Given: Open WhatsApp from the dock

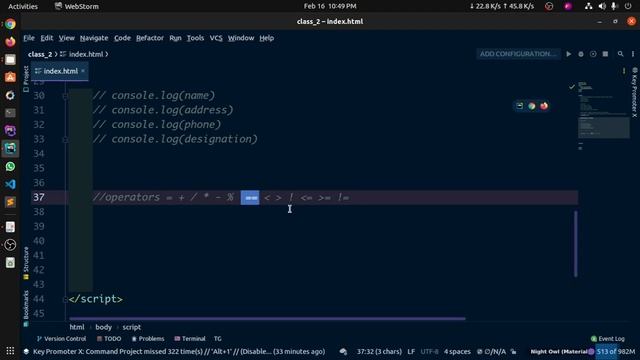Looking at the screenshot, I should (10, 167).
